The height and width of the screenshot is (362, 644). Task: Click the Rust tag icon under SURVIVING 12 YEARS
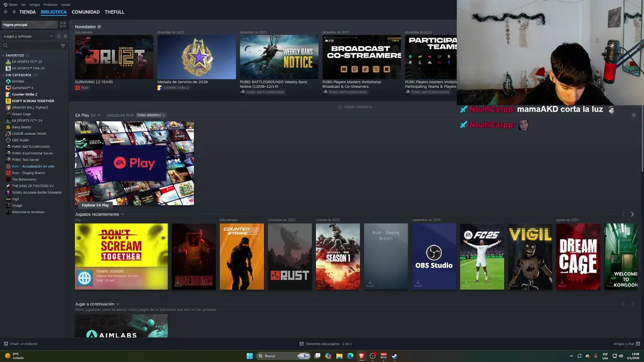[x=77, y=87]
